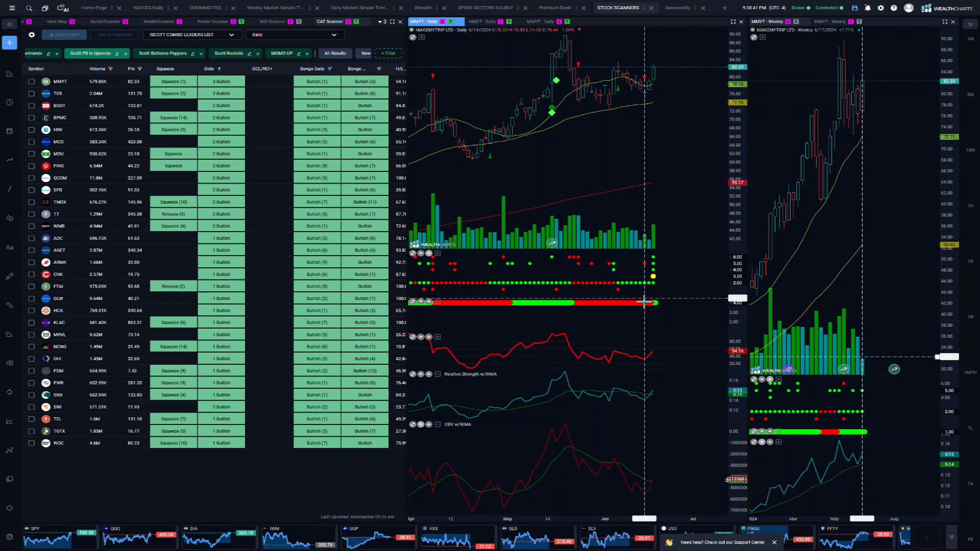Viewport: 980px width, 551px height.
Task: Select the Scott Bottome Poppers filter chip
Action: point(163,54)
